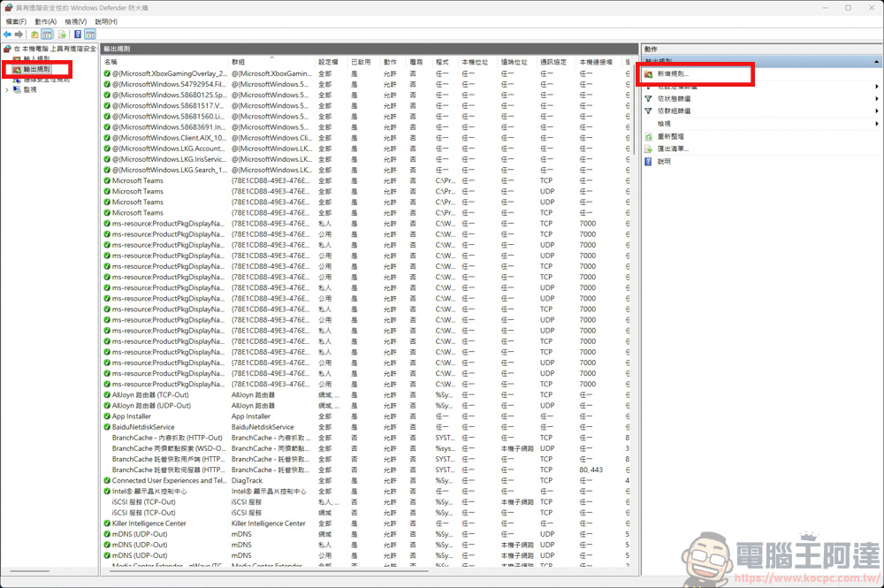Click the back navigation arrow icon
The image size is (884, 588).
pos(7,34)
